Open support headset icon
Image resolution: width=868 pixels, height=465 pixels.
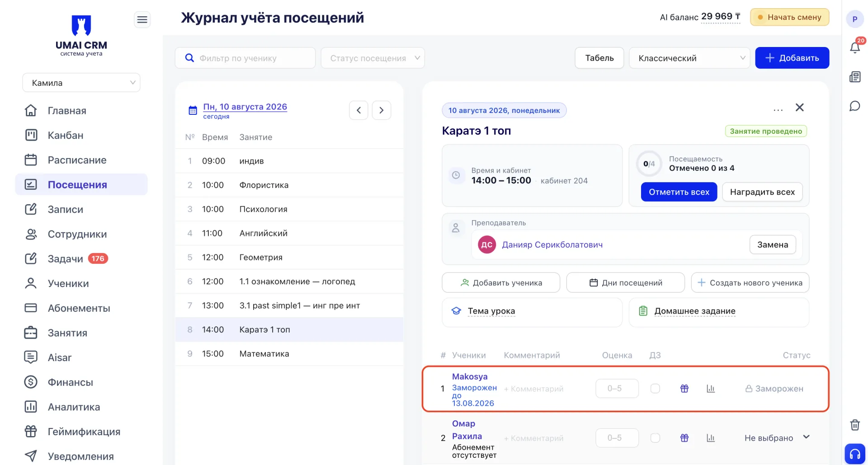(855, 454)
